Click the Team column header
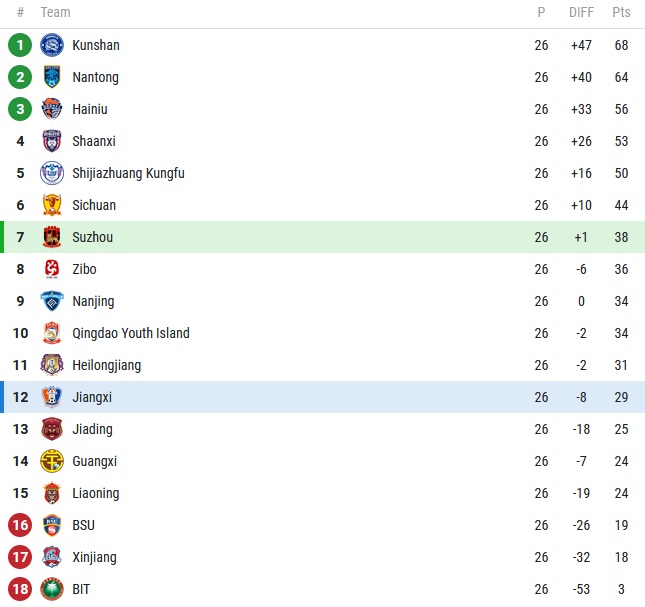645x607 pixels. pyautogui.click(x=55, y=12)
